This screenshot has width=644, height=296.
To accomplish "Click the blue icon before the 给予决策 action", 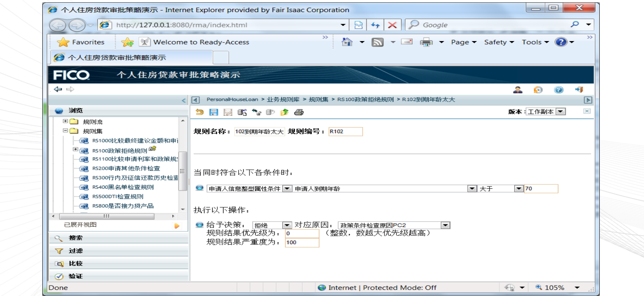I will tap(199, 224).
